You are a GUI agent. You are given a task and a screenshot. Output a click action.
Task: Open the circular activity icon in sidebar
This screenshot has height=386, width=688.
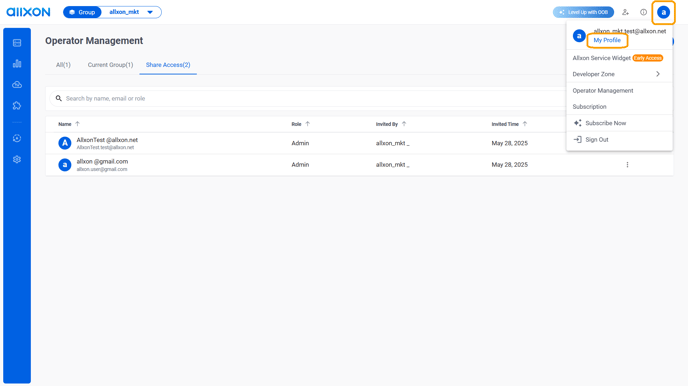pos(17,138)
